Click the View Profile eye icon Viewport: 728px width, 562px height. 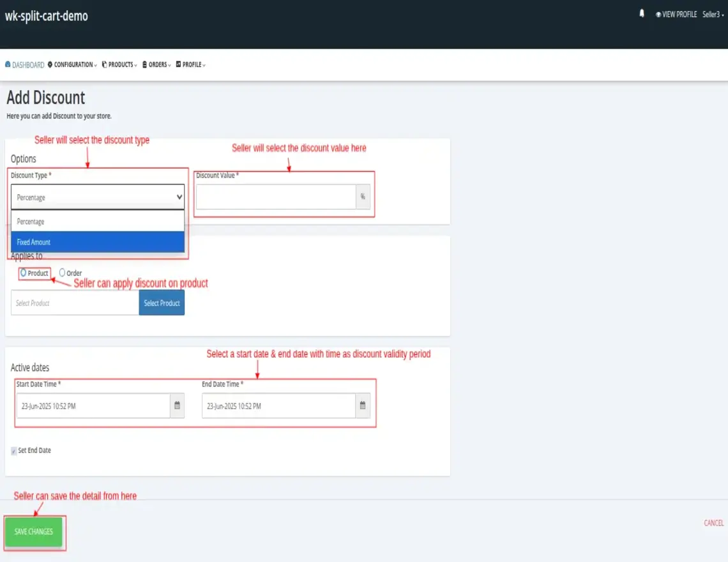[658, 15]
